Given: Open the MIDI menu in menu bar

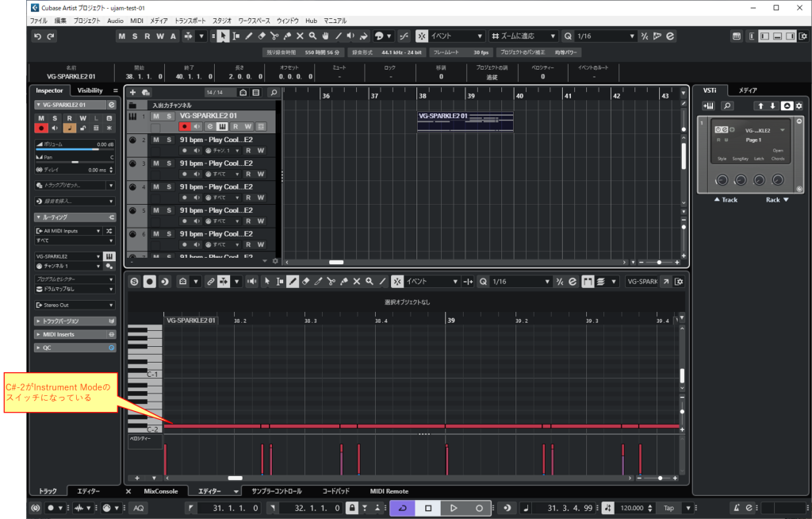Looking at the screenshot, I should coord(137,19).
